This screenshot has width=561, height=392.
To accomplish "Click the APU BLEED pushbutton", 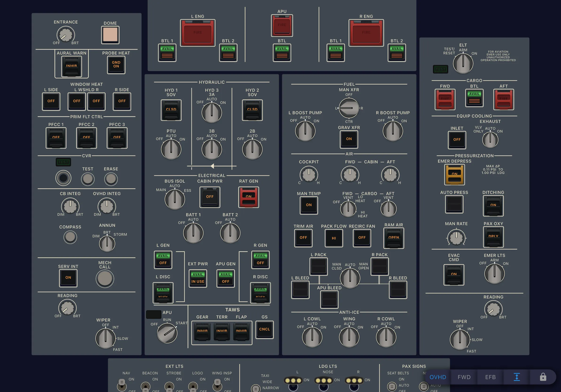I will click(x=329, y=299).
